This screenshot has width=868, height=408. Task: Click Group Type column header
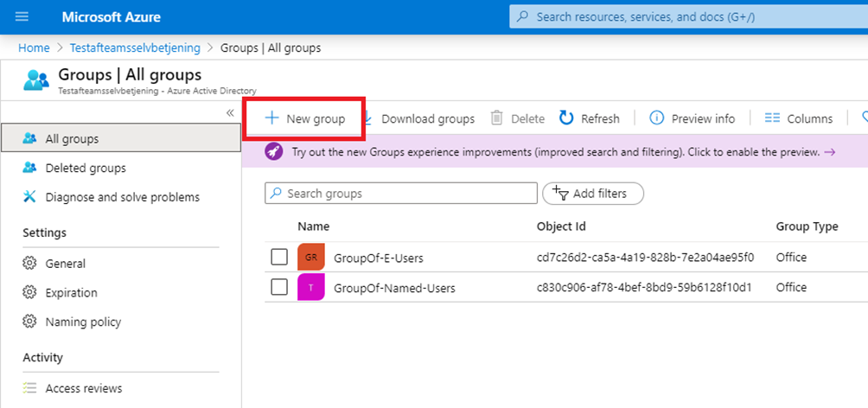[807, 226]
